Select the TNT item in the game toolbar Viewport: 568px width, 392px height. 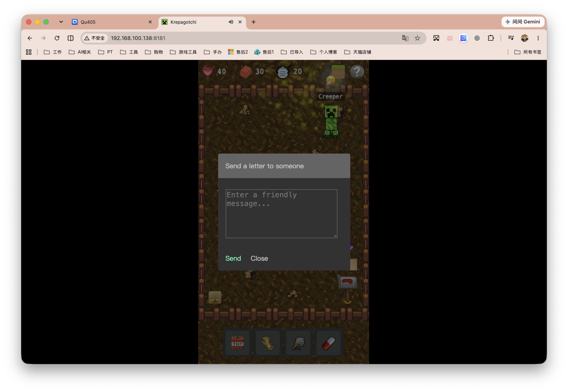(237, 343)
